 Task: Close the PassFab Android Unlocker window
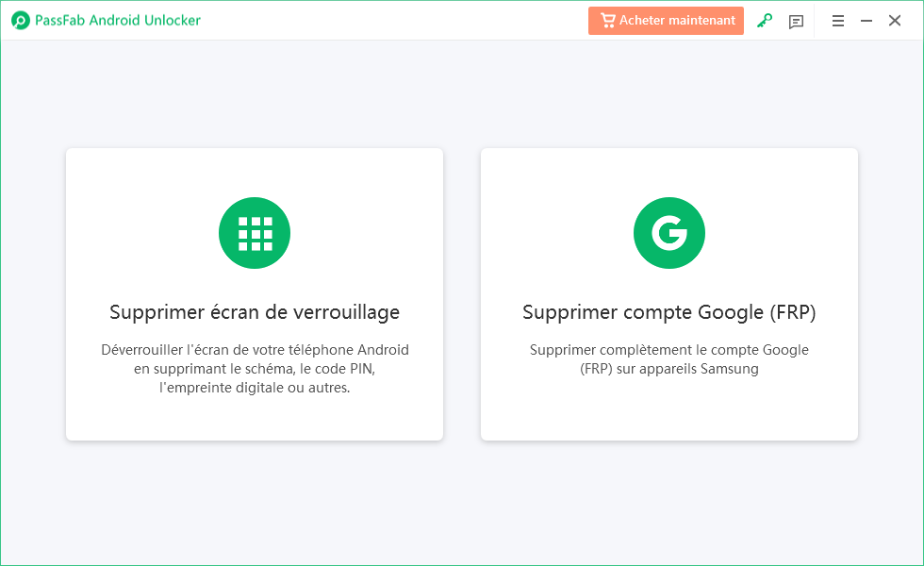coord(895,21)
